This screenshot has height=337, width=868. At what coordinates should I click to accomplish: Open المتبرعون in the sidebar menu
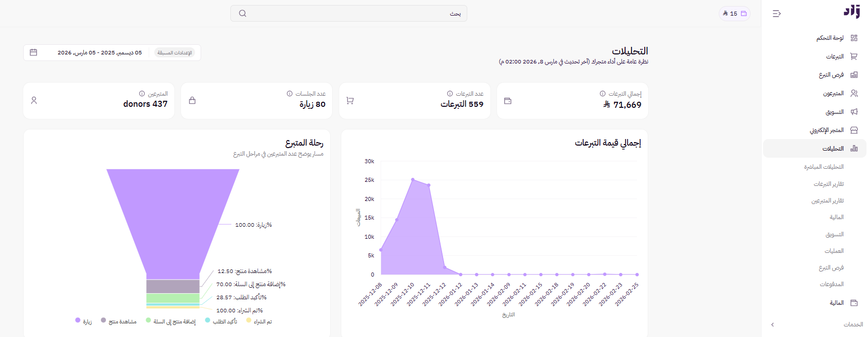[x=833, y=93]
